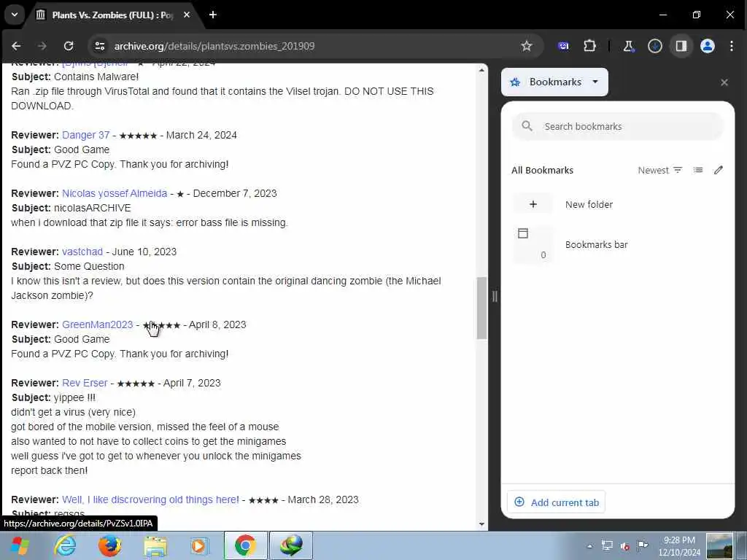Open Internet Download Manager taskbar icon
Viewport: 747px width, 560px height.
point(291,545)
